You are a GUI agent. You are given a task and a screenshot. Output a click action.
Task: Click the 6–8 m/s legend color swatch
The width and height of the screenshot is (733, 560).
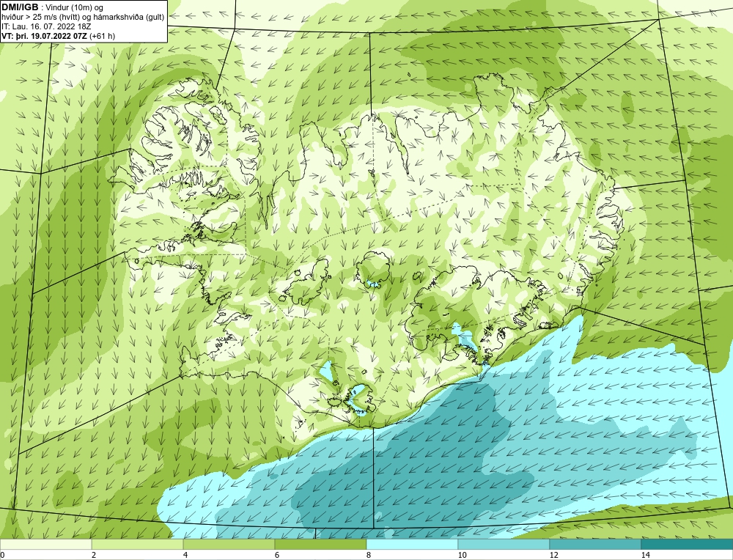pyautogui.click(x=321, y=544)
